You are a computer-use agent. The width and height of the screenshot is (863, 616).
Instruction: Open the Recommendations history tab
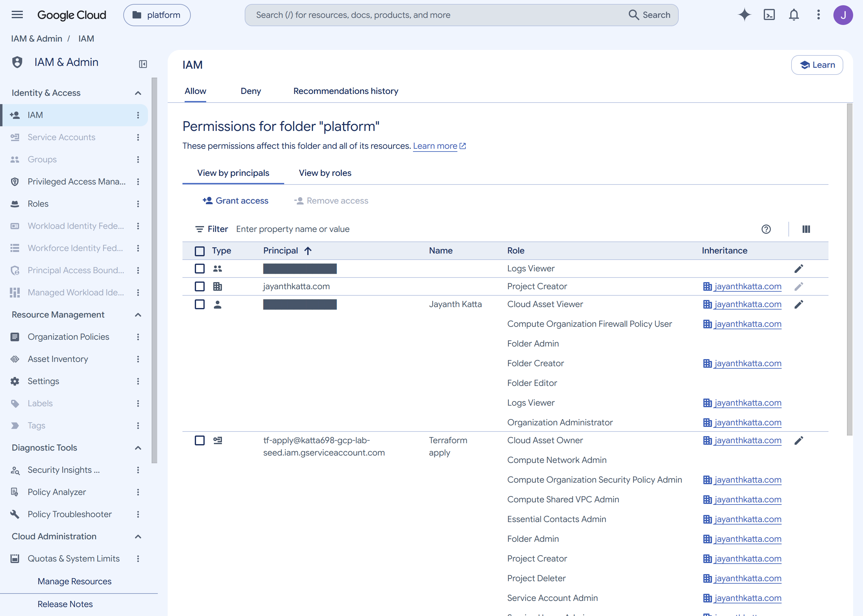346,91
